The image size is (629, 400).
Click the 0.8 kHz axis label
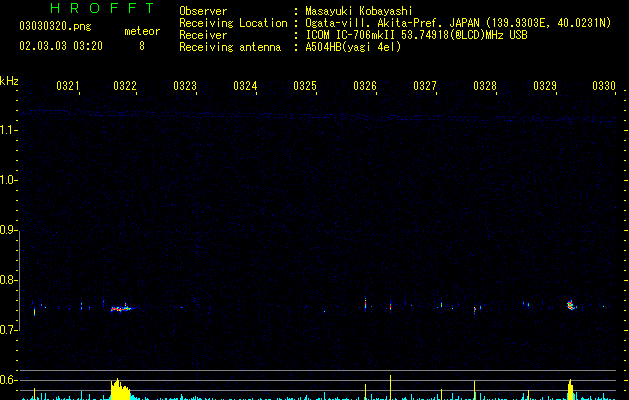pyautogui.click(x=8, y=280)
